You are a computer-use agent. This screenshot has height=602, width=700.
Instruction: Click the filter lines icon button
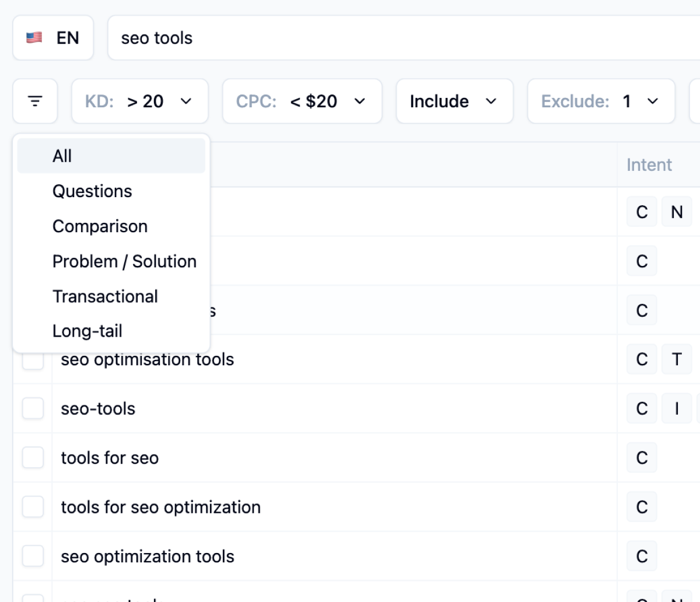[35, 101]
